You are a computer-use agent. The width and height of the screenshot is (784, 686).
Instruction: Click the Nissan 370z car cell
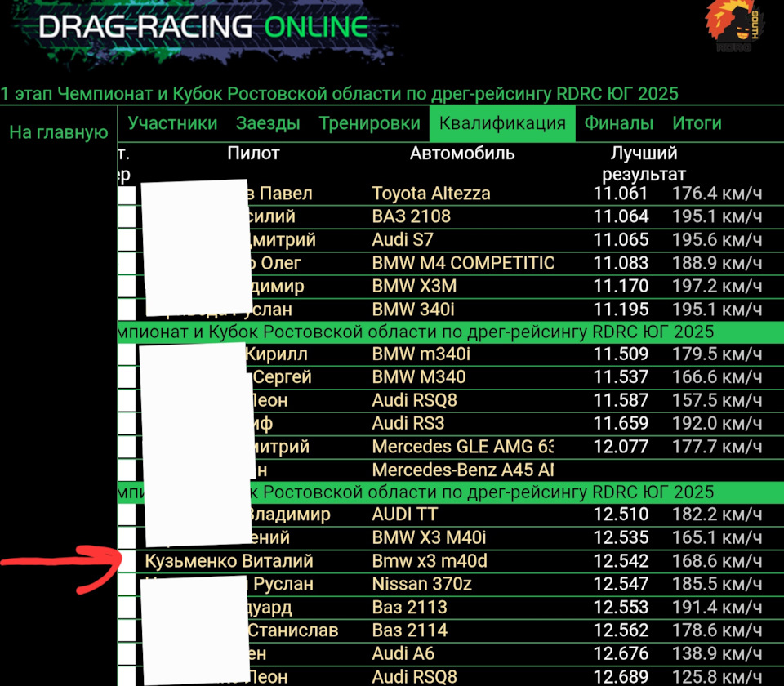tap(422, 584)
